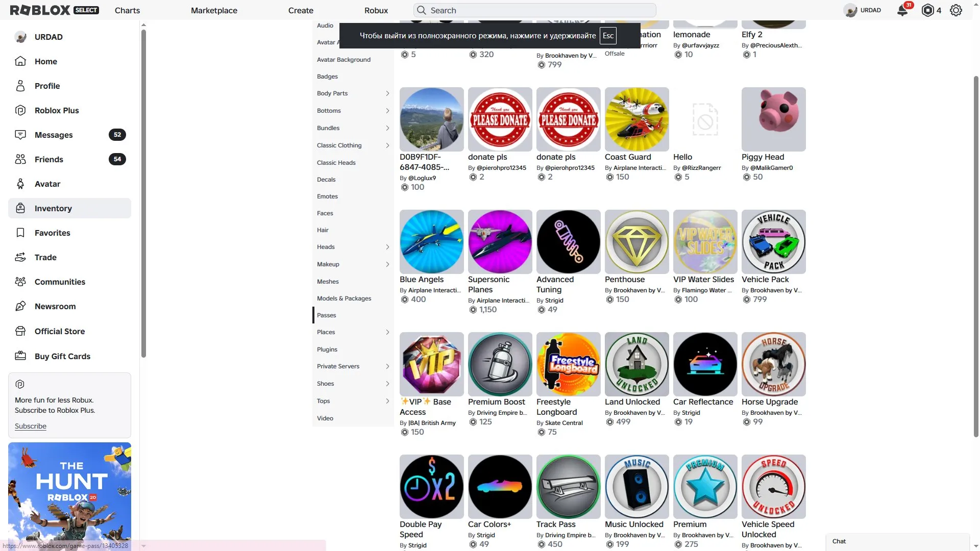
Task: Open Newsroom in the sidebar
Action: coord(69,306)
